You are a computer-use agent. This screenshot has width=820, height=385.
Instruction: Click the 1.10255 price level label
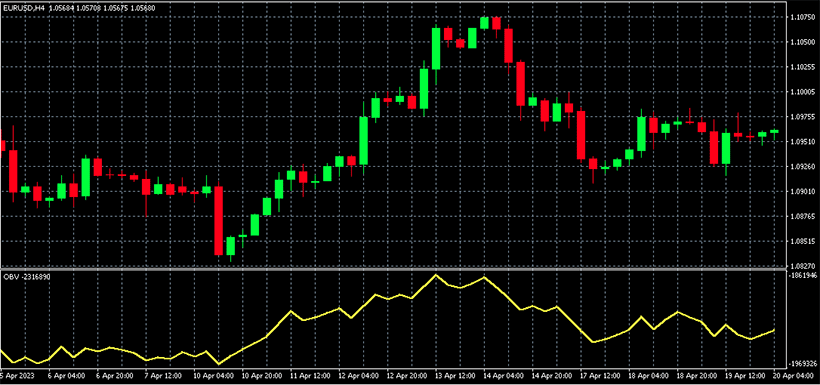[x=803, y=67]
